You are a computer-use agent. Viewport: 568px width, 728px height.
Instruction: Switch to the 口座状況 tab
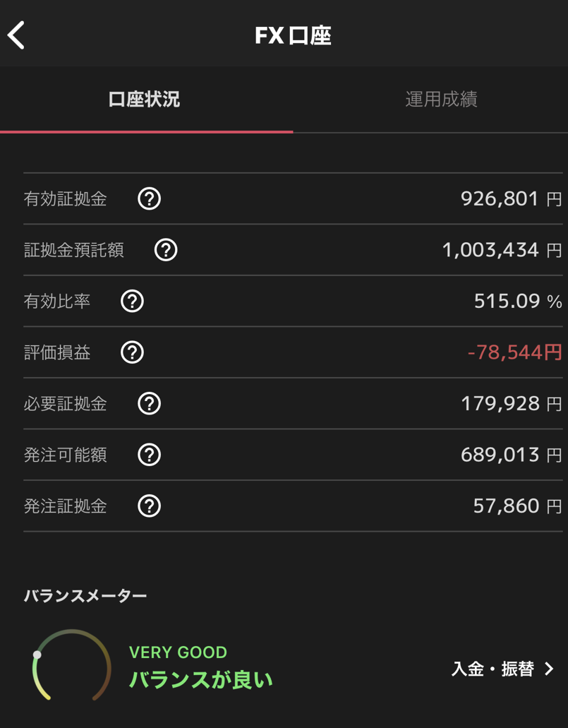[145, 100]
